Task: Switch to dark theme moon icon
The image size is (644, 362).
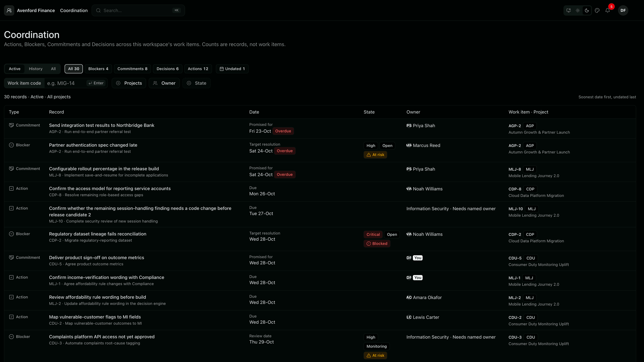Action: (x=587, y=10)
